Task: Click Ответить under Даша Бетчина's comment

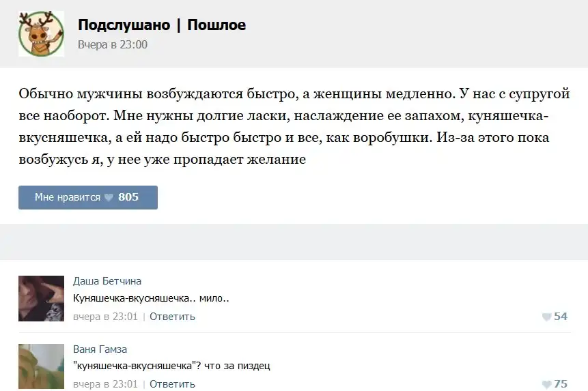Action: tap(172, 317)
